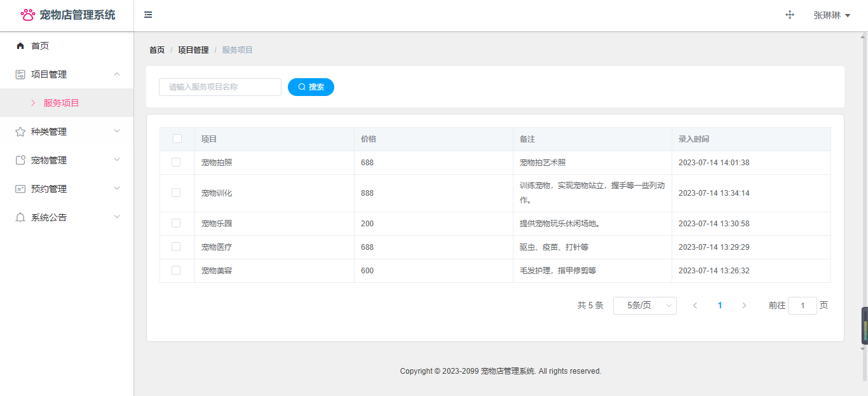This screenshot has width=868, height=396.
Task: Click the star icon for 种类管理
Action: [x=20, y=132]
